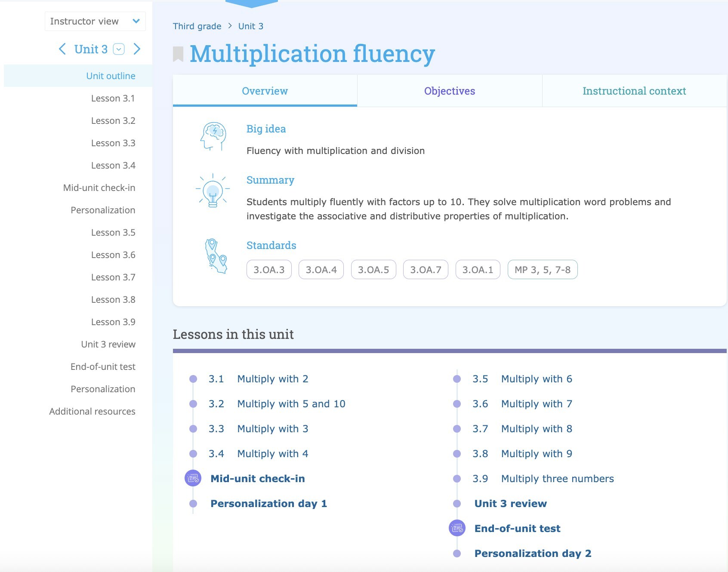
Task: Switch to the Objectives tab
Action: 449,91
